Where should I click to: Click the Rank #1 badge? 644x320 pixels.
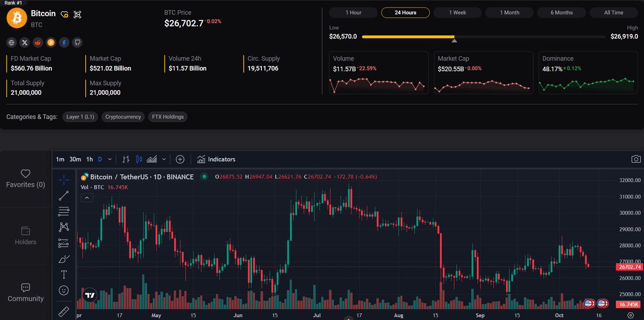click(x=13, y=3)
